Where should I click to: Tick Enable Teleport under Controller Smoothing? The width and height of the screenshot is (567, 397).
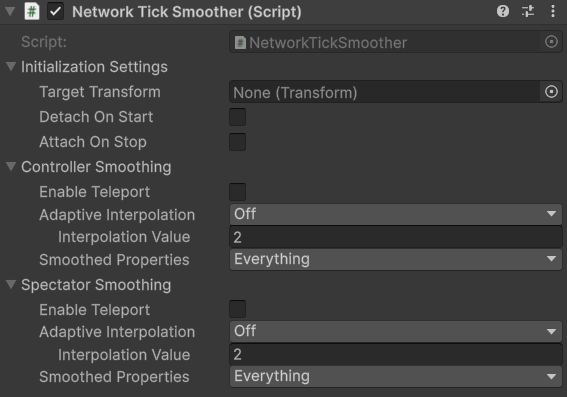click(238, 192)
